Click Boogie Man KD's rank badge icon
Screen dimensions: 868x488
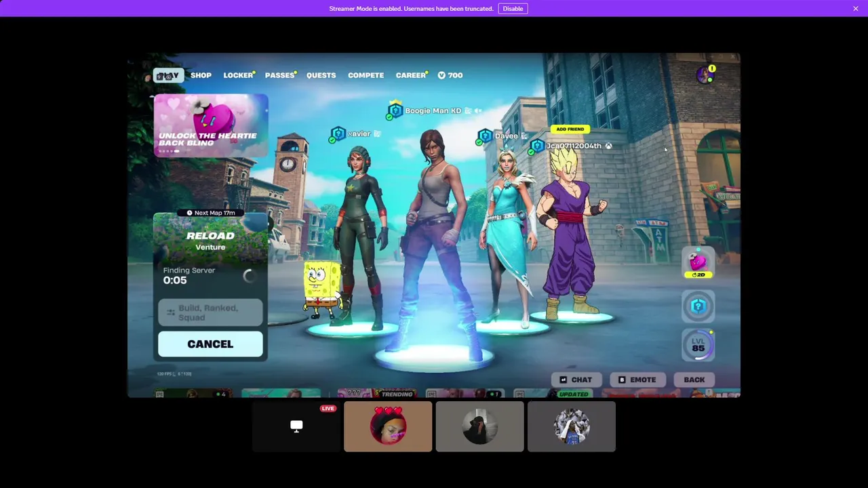(x=395, y=110)
